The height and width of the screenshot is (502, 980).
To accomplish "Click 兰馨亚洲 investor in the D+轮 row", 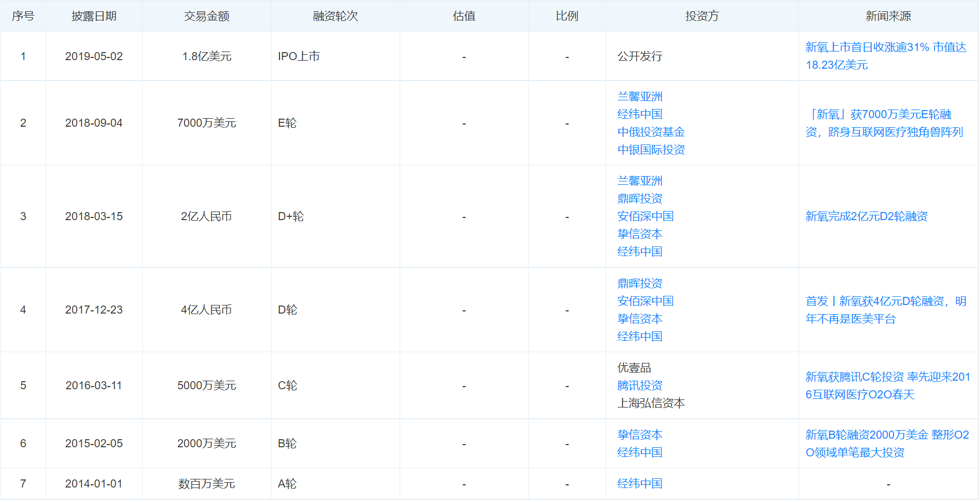I will pyautogui.click(x=640, y=181).
